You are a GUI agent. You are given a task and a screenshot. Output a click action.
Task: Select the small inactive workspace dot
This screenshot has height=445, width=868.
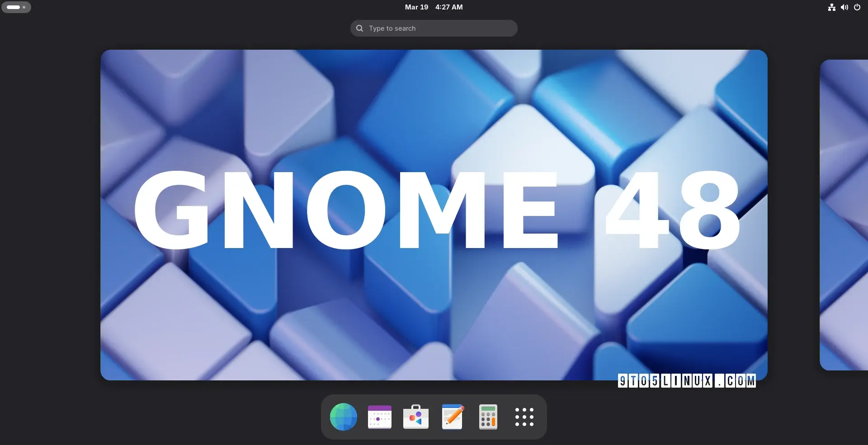click(x=24, y=7)
